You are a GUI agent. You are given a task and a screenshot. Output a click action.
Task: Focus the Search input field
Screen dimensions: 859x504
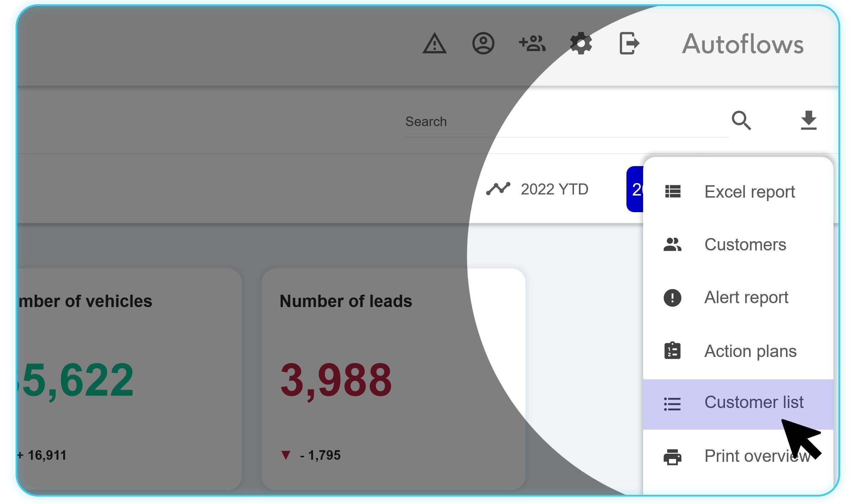(566, 122)
